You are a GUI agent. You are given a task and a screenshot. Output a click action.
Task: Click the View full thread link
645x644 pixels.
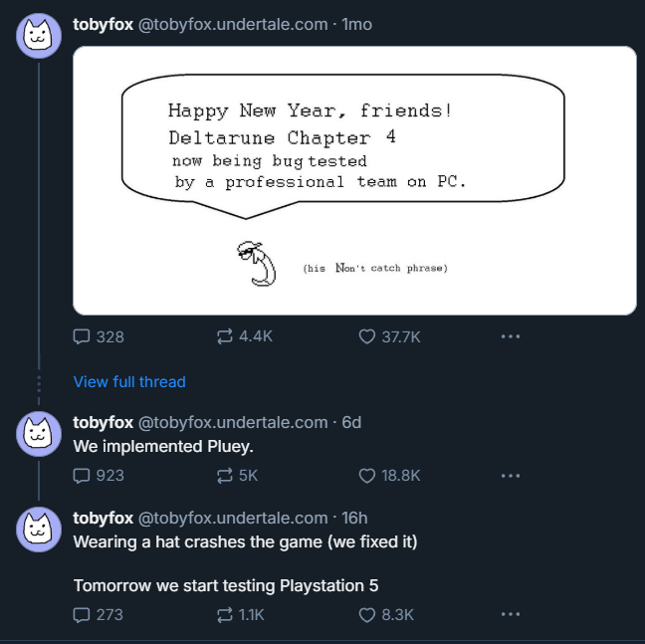pyautogui.click(x=129, y=381)
